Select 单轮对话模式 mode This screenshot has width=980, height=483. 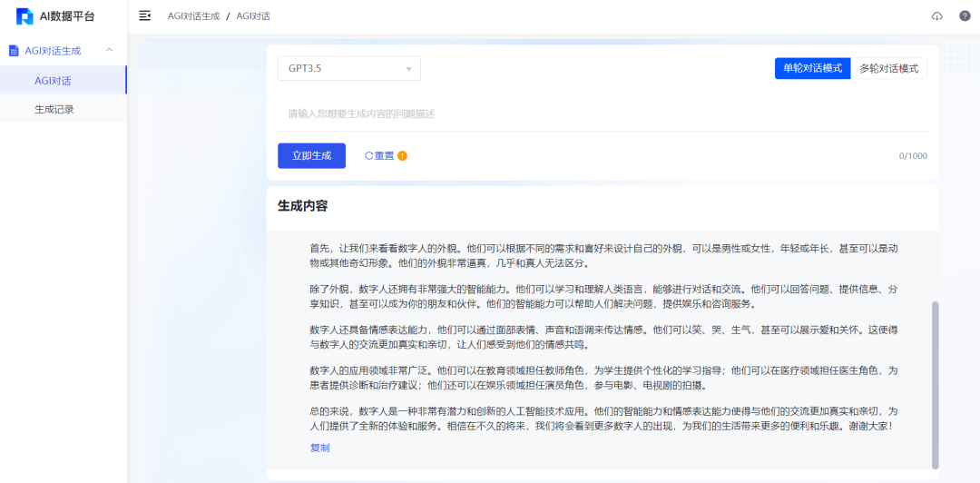(812, 68)
